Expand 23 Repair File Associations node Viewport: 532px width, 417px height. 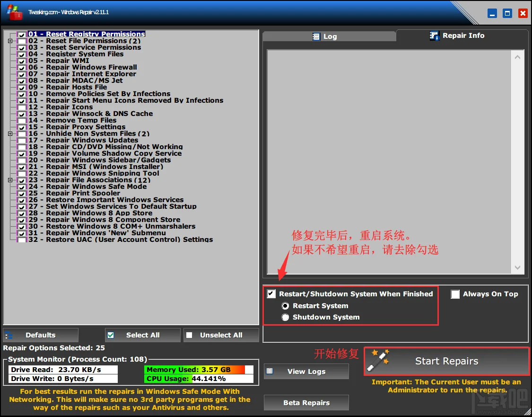(x=10, y=180)
